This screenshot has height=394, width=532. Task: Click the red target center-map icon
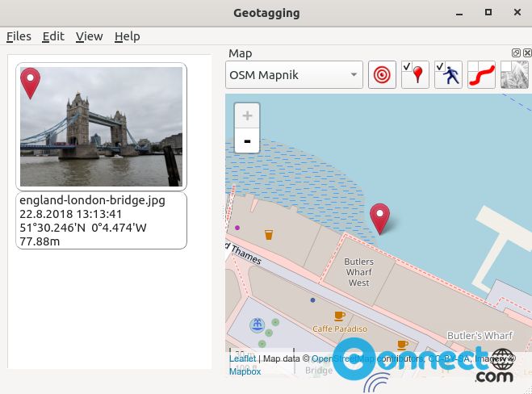click(x=382, y=74)
